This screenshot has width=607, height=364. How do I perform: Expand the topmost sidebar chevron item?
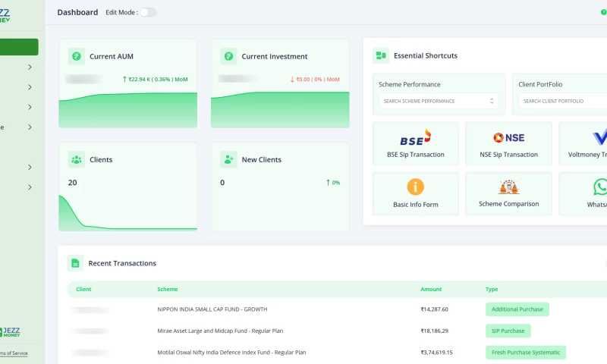[30, 67]
